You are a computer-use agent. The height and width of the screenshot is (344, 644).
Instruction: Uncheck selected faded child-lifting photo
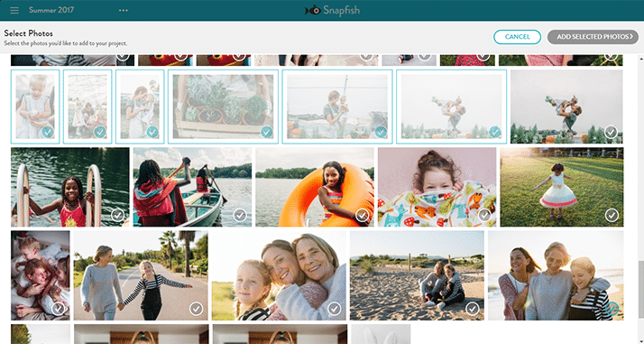(x=495, y=132)
